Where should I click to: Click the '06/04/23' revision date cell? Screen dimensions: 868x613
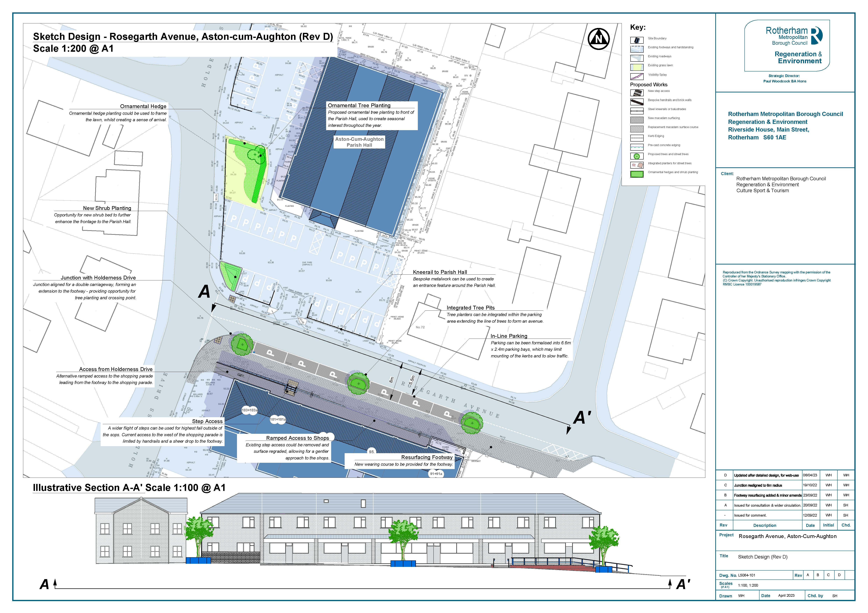click(810, 476)
